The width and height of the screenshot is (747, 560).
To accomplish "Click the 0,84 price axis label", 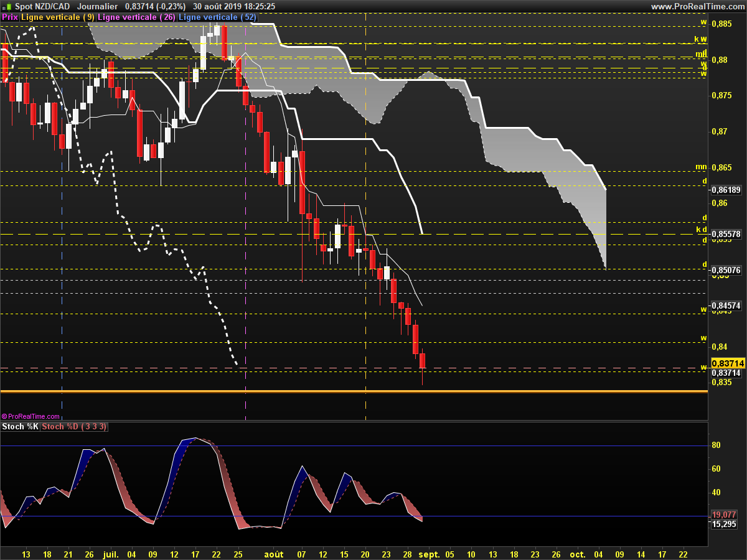I will pos(720,347).
